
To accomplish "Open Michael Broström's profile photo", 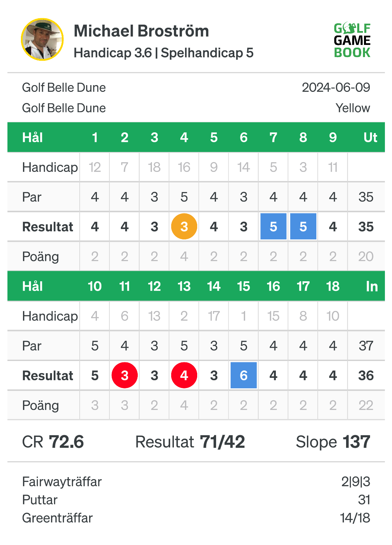I will point(42,40).
